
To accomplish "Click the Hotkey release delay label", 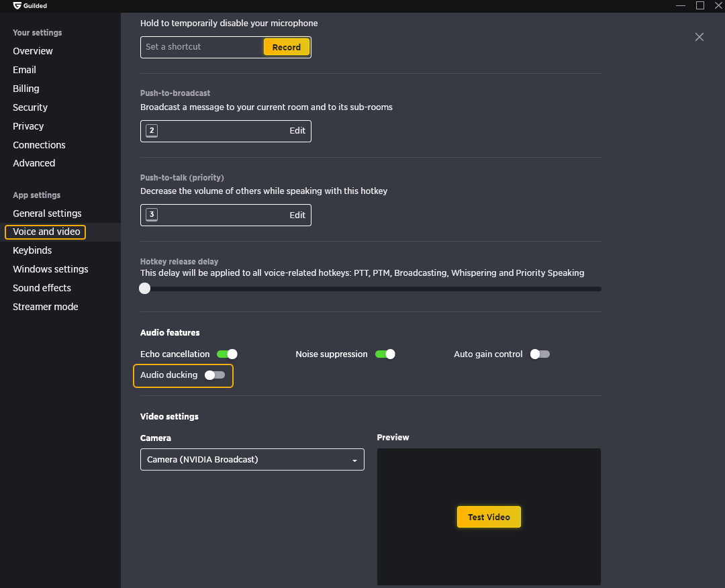I will (x=179, y=262).
